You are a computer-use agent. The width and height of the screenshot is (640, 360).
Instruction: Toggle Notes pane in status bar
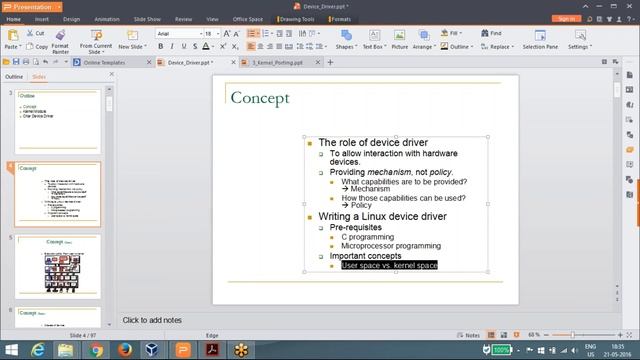(468, 335)
